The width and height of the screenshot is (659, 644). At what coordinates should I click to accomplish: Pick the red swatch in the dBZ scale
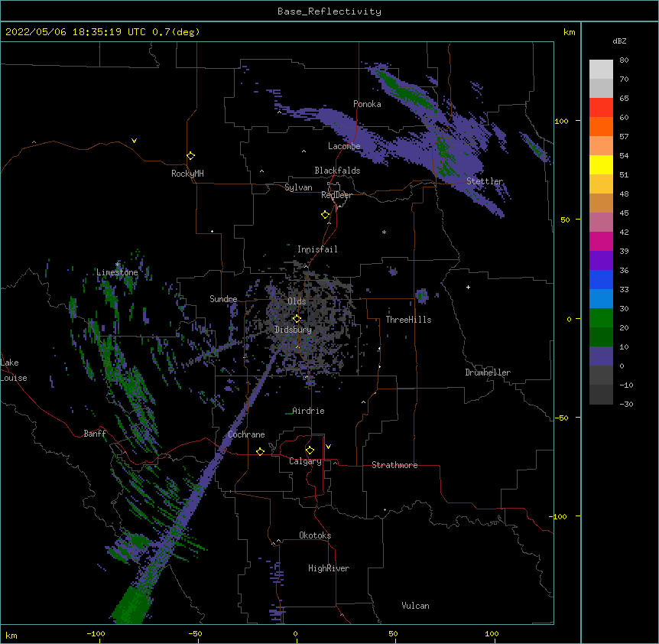click(601, 108)
